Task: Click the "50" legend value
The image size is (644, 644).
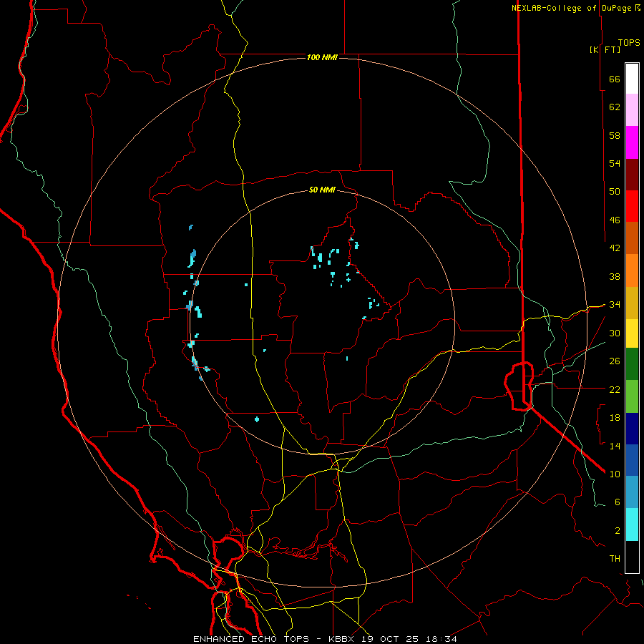Action: point(615,192)
